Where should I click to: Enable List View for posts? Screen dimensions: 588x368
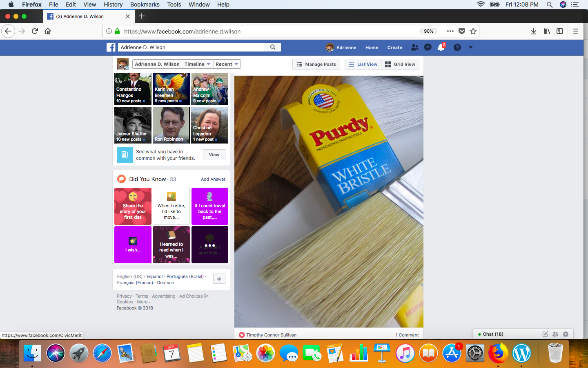[x=363, y=64]
